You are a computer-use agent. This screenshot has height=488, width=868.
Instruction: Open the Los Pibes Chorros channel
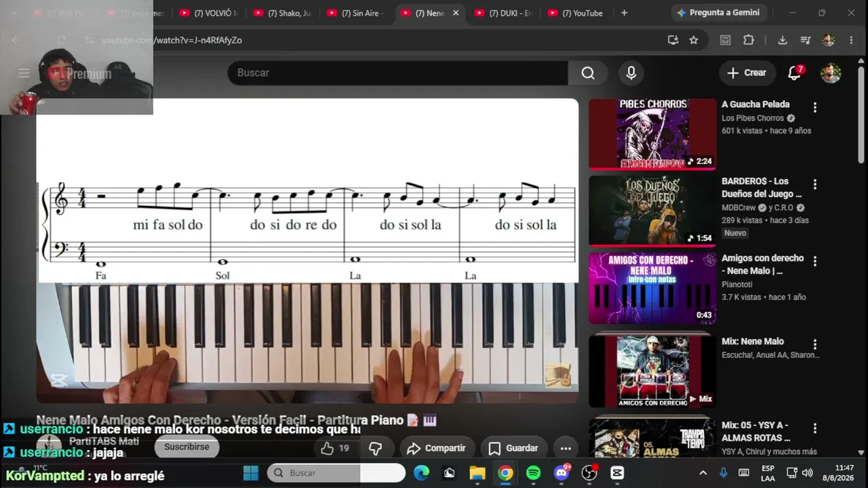[x=753, y=118]
